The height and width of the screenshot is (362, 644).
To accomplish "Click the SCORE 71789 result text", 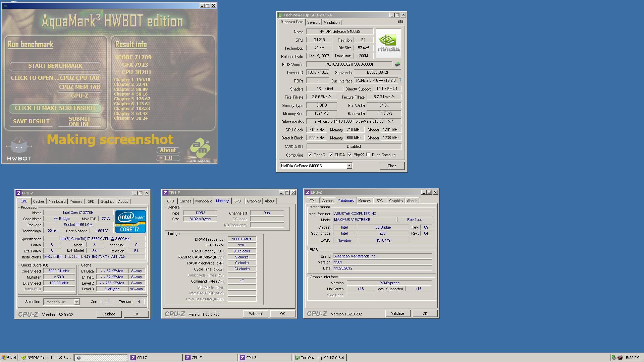I will 133,57.
